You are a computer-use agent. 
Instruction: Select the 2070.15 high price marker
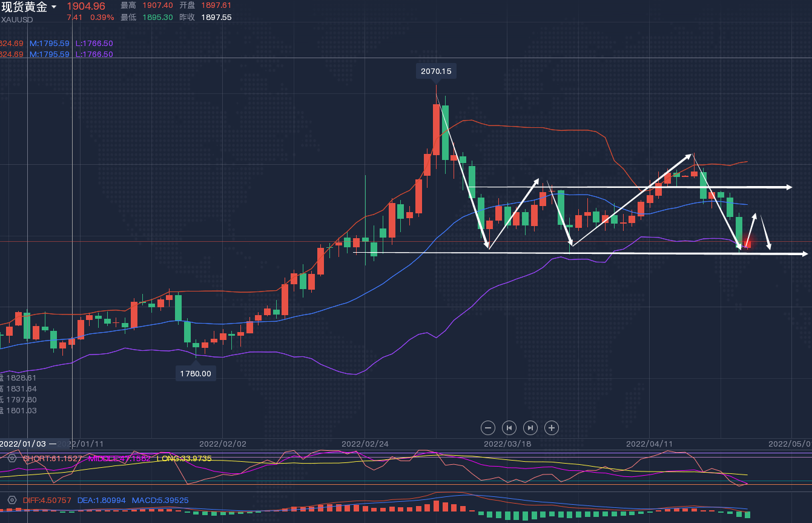(x=436, y=71)
